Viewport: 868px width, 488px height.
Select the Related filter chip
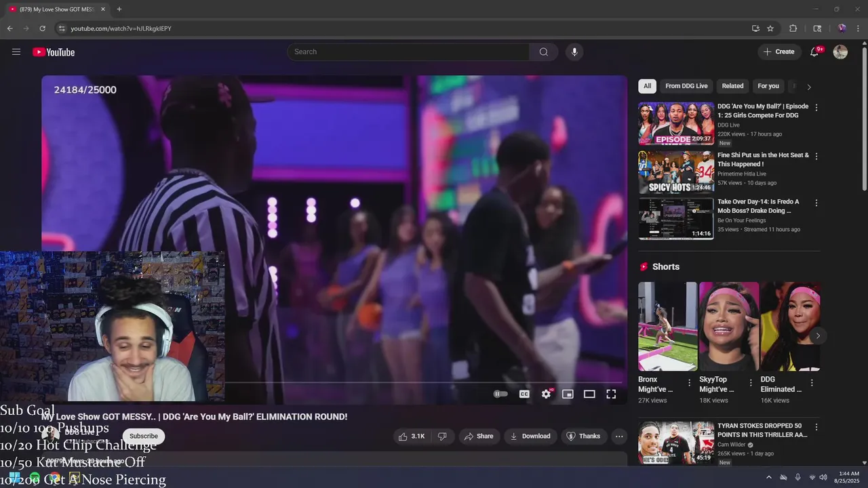[x=732, y=86]
